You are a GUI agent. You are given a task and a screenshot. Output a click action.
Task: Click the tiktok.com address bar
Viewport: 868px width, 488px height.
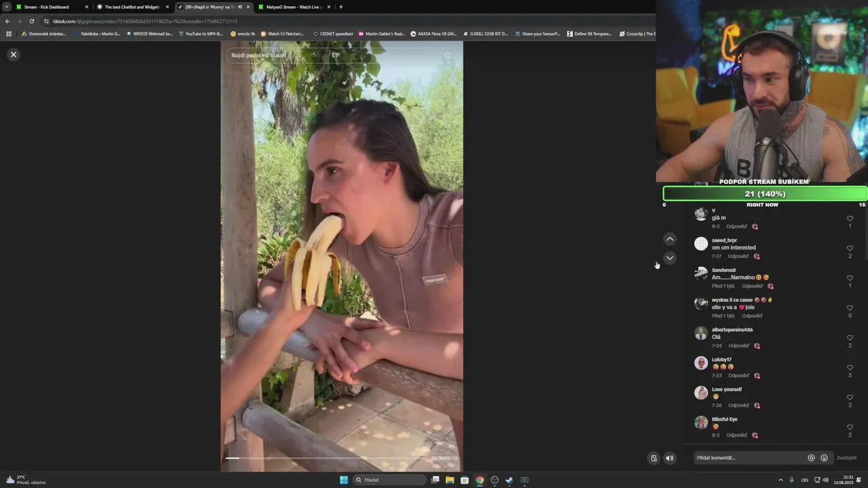346,21
